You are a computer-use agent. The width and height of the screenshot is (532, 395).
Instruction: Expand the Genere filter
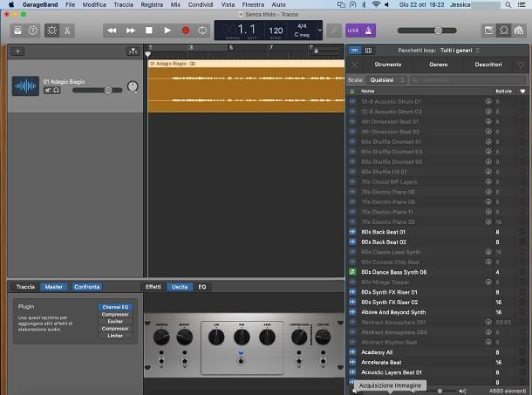[439, 65]
